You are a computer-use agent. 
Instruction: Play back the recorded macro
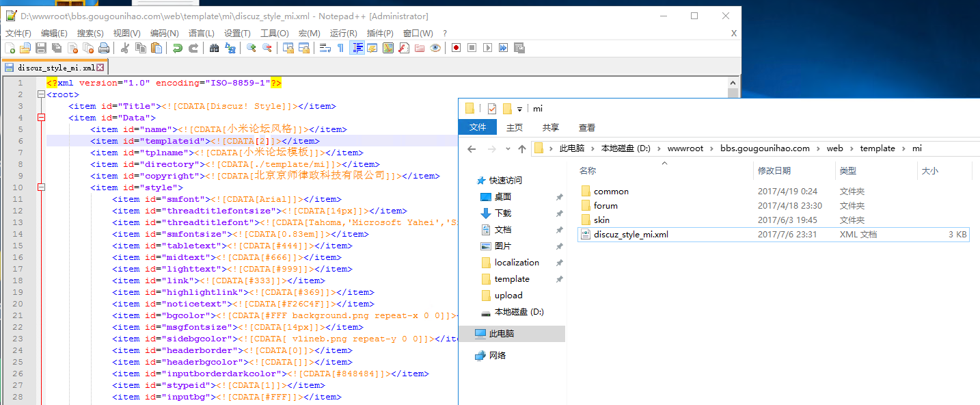[487, 48]
